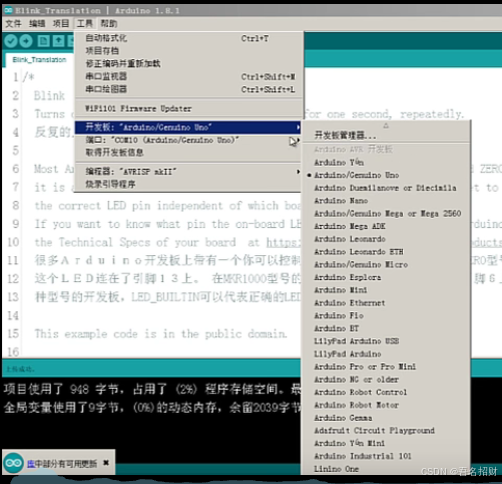Click the up scroll arrow atop board list
This screenshot has width=502, height=484.
click(x=386, y=126)
